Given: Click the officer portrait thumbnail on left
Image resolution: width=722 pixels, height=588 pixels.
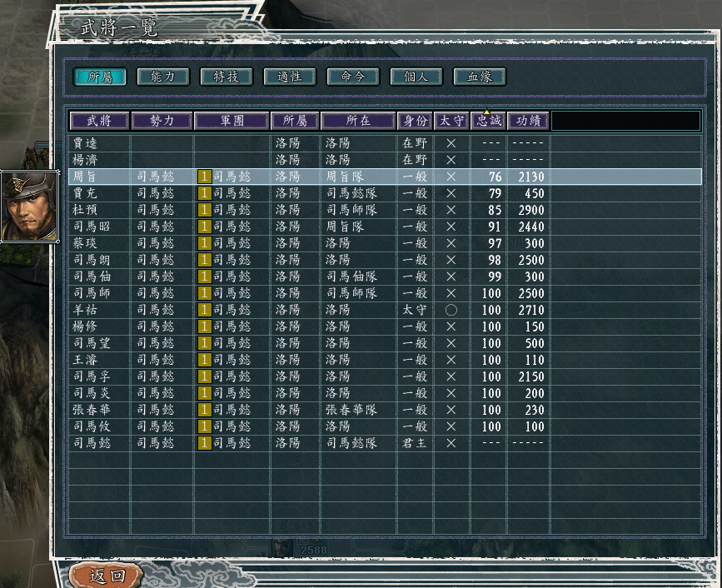Looking at the screenshot, I should [x=29, y=206].
